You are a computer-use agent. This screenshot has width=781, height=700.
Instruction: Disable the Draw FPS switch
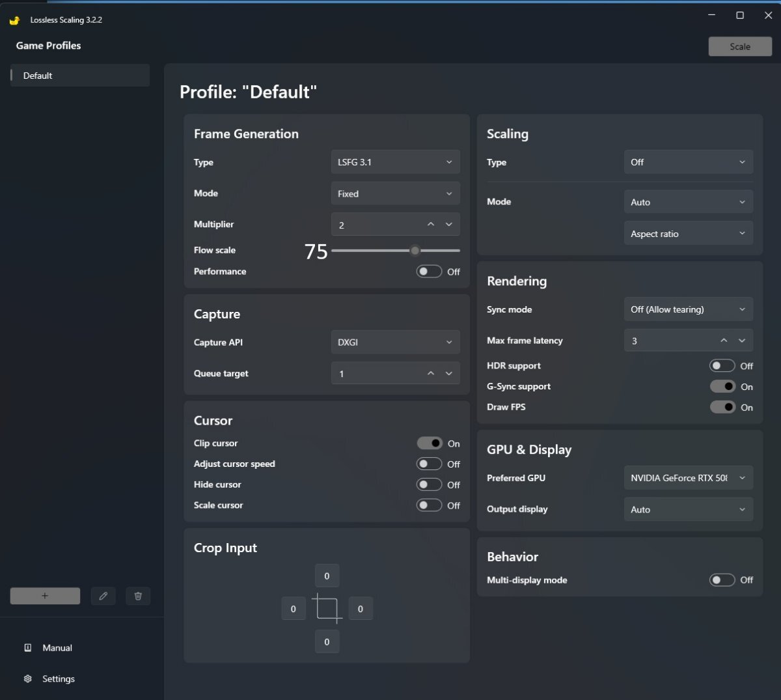tap(722, 407)
